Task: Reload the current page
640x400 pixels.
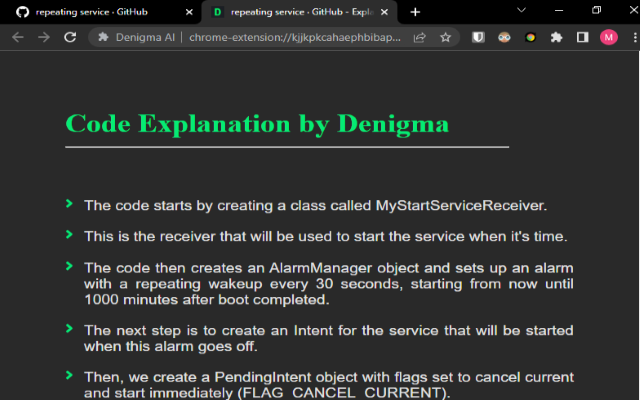Action: click(70, 38)
